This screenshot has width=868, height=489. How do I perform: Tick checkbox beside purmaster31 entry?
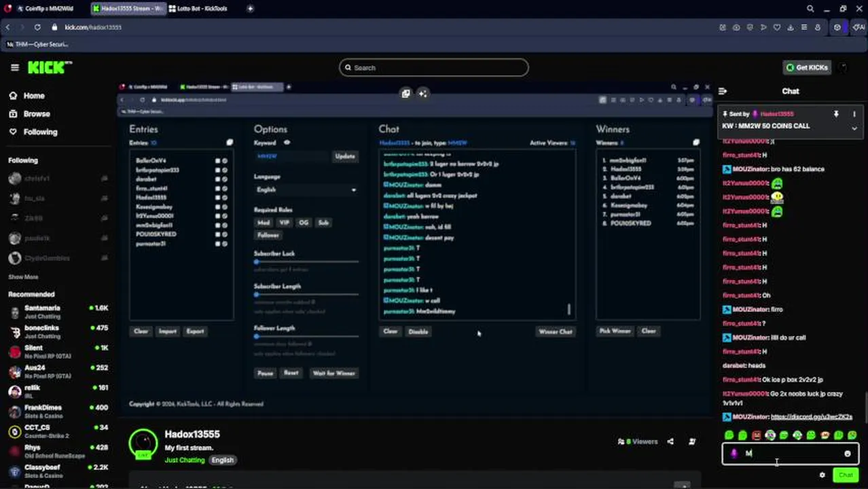(x=218, y=243)
